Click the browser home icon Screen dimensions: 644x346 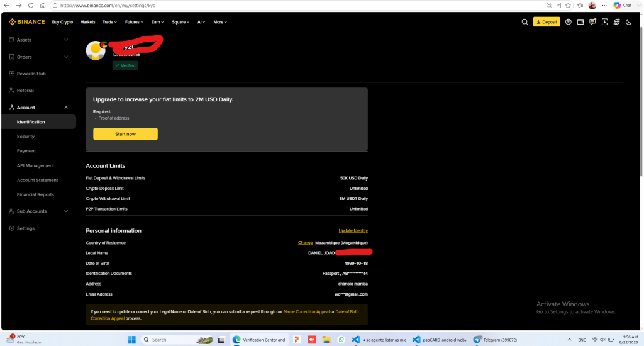[43, 5]
